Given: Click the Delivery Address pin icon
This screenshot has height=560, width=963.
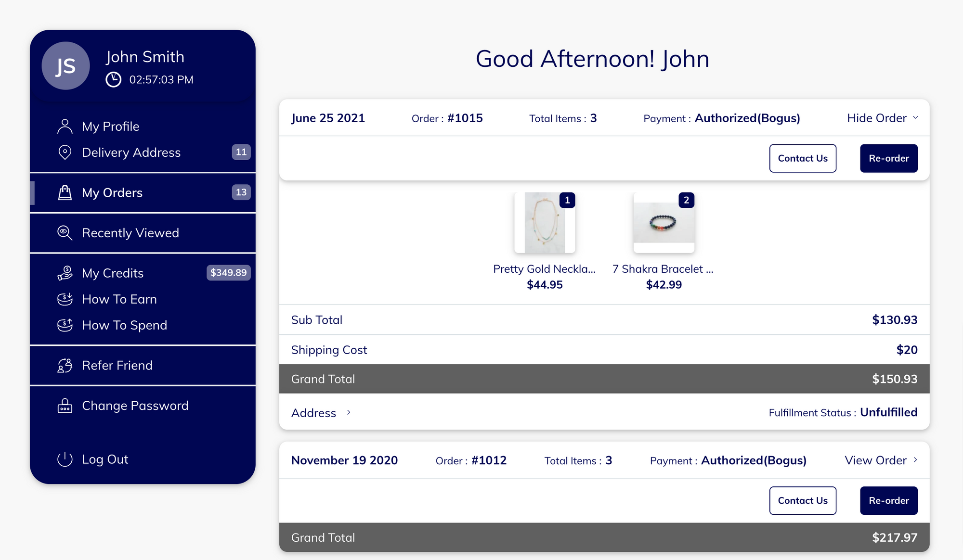Looking at the screenshot, I should tap(65, 153).
